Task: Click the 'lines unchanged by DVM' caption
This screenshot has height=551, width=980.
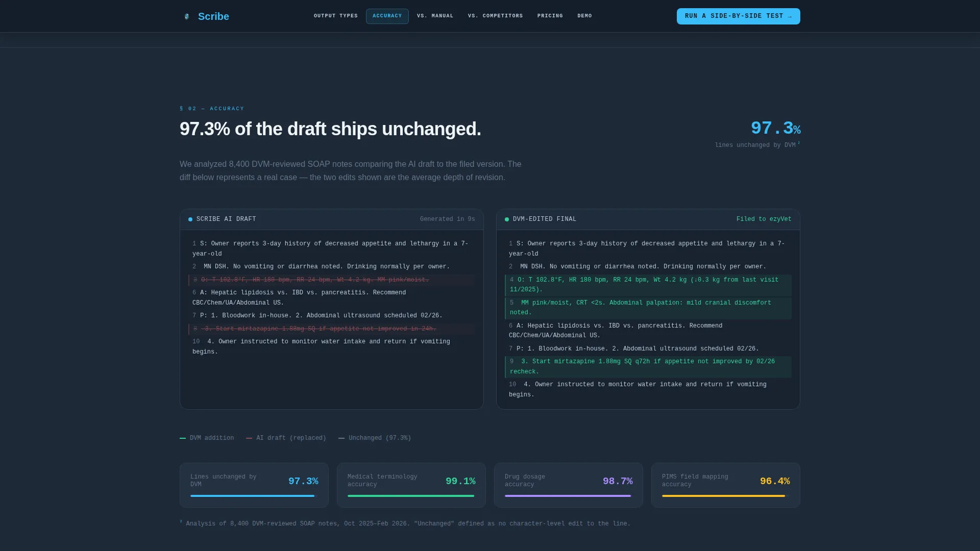Action: (757, 145)
